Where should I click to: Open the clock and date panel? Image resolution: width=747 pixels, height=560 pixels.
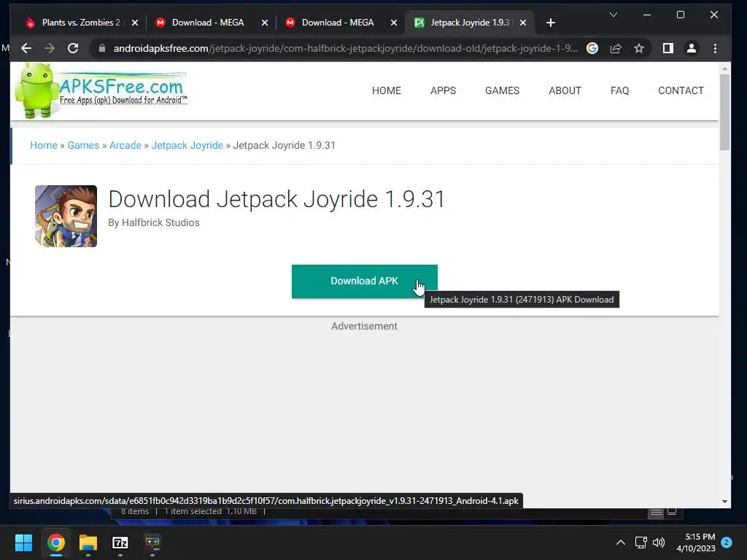pos(696,542)
